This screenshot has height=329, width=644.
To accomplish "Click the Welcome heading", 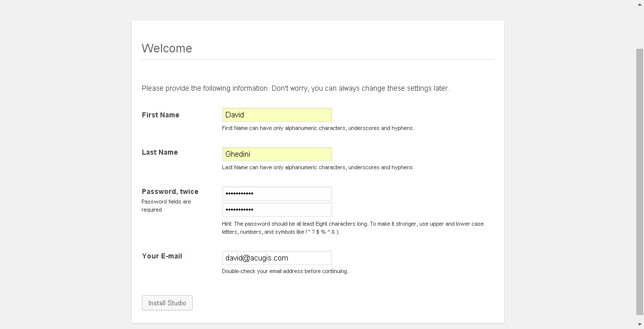I will [167, 48].
